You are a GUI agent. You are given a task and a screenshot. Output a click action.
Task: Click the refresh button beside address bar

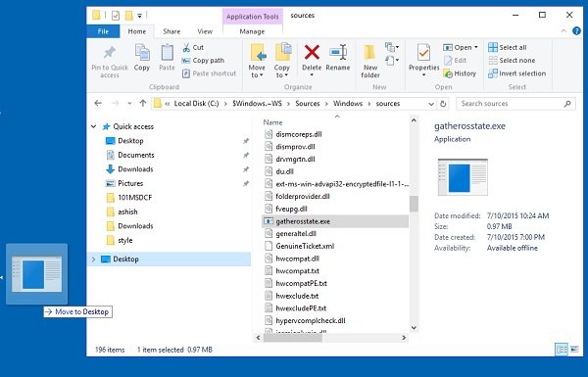tap(443, 104)
